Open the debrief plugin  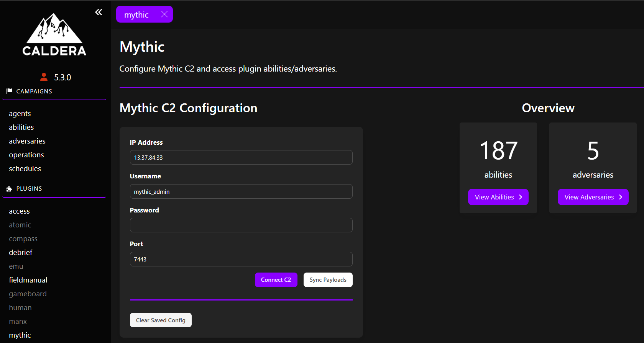21,252
